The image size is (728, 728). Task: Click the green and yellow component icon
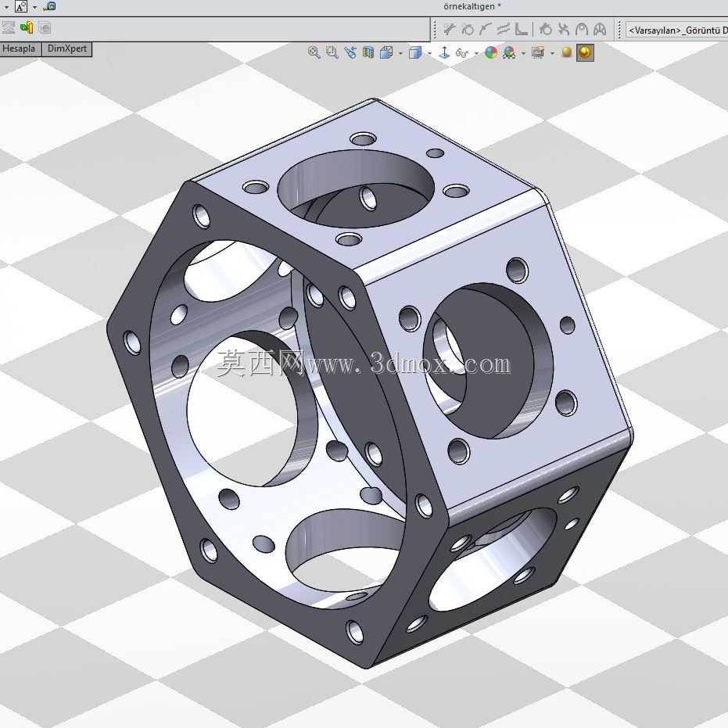pos(27,28)
